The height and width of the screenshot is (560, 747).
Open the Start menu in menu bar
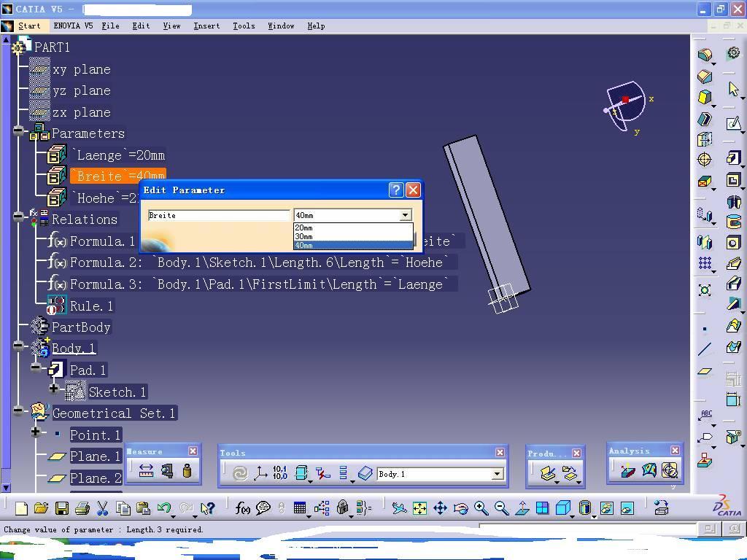coord(29,26)
